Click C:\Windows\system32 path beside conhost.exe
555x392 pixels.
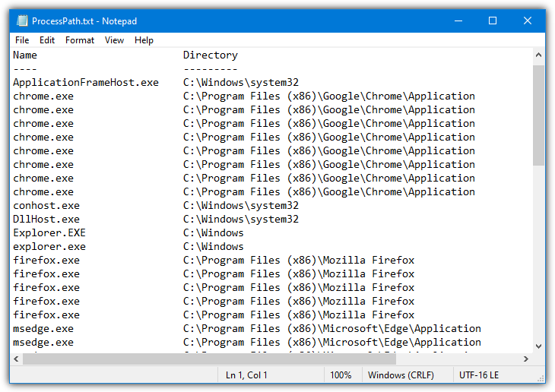[241, 206]
